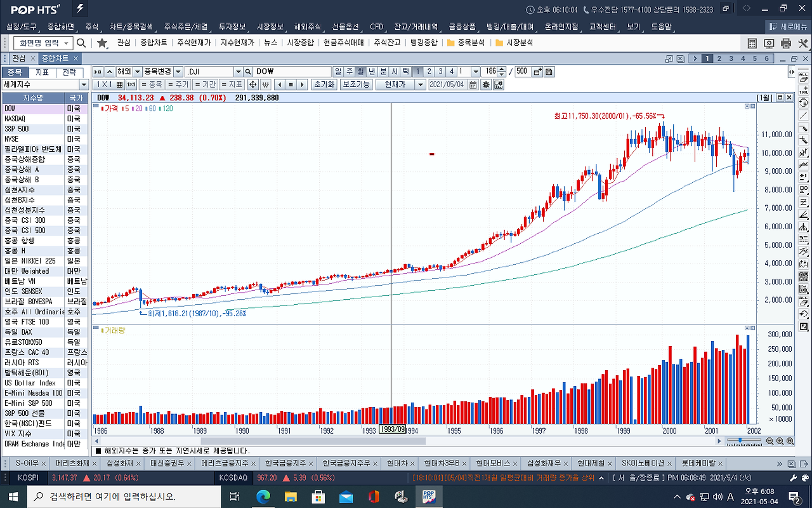Open the calendar picker beside 2021/05/04
The width and height of the screenshot is (812, 508).
[x=473, y=84]
